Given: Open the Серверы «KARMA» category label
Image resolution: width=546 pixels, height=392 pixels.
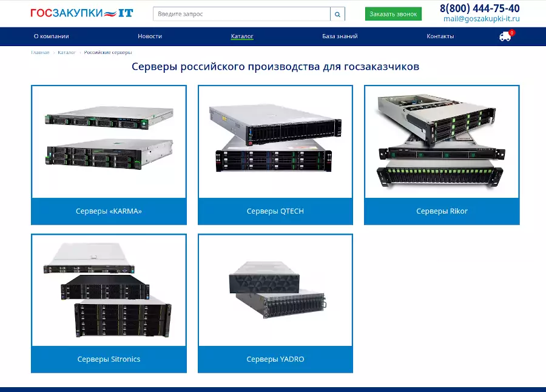Looking at the screenshot, I should pos(109,211).
